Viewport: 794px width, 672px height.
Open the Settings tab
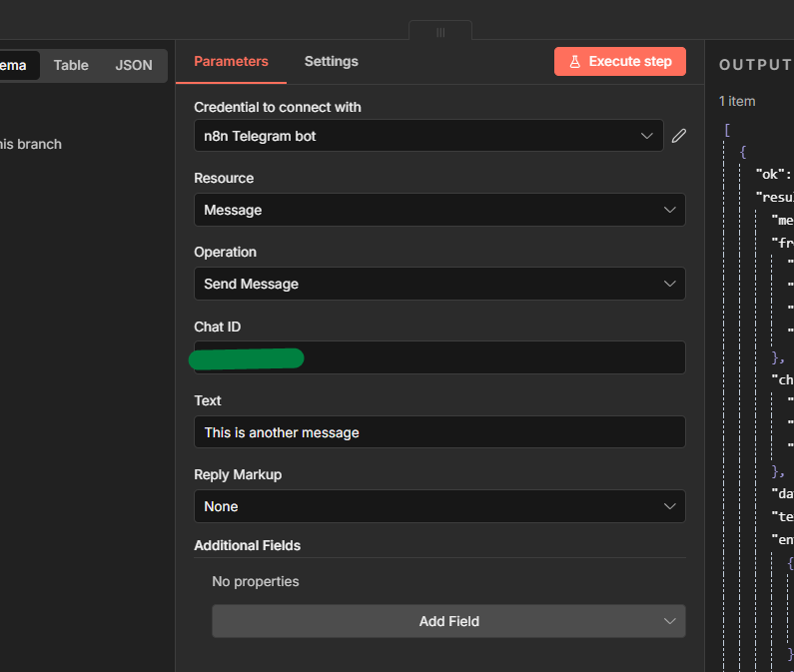tap(332, 61)
